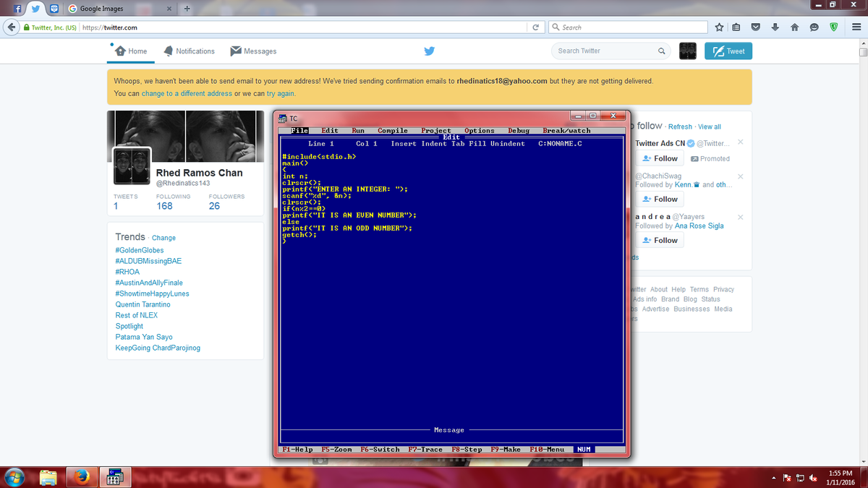This screenshot has width=868, height=488.
Task: Open the third pinned browser tab
Action: 54,9
